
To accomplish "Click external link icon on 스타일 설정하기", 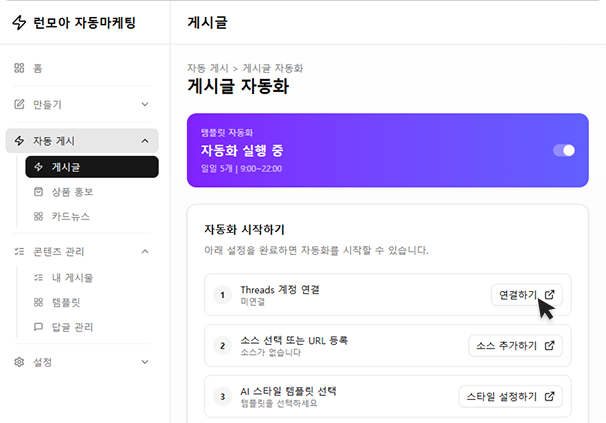I will [x=549, y=396].
